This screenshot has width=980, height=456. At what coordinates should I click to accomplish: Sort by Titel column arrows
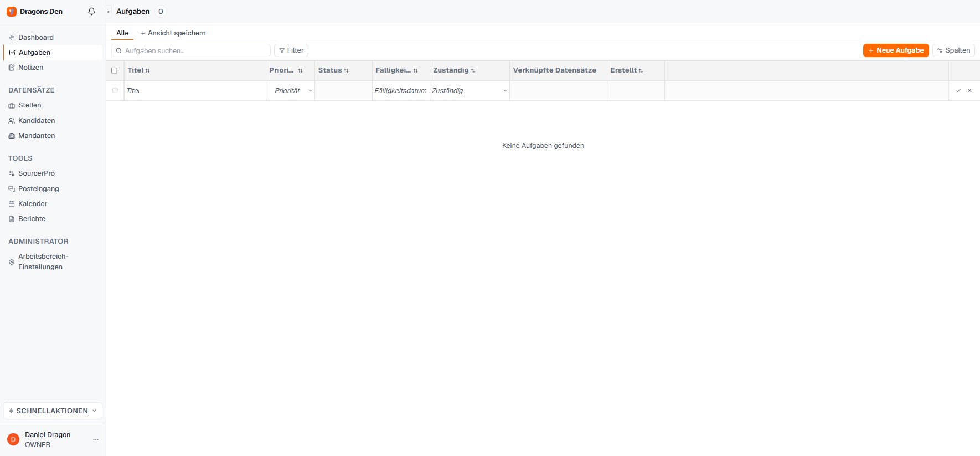148,71
